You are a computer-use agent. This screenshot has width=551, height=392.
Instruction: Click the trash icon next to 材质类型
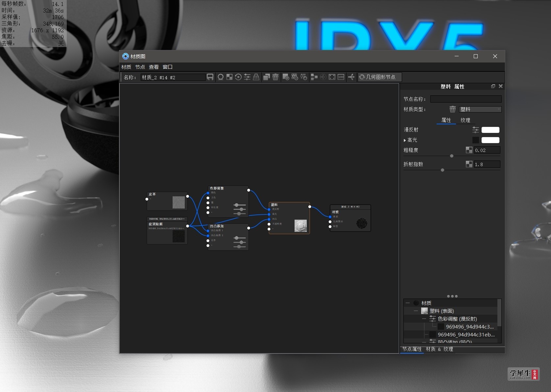pos(453,109)
